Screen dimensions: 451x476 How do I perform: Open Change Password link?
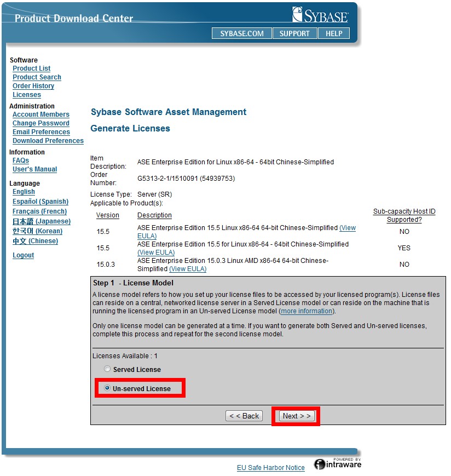(x=41, y=123)
